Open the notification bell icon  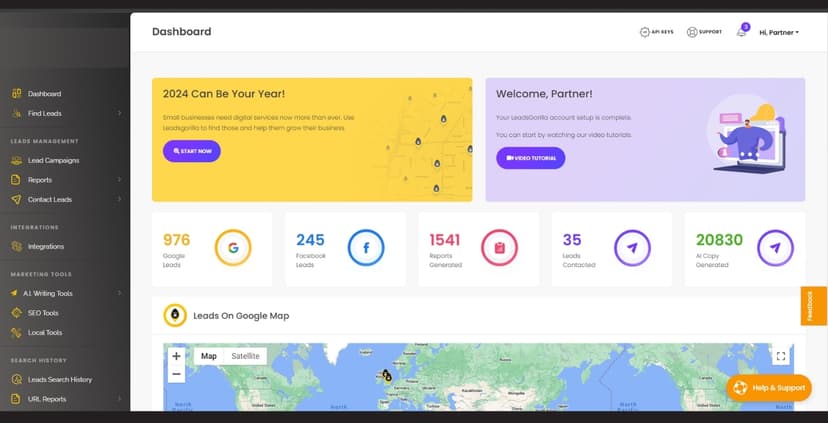(x=741, y=32)
